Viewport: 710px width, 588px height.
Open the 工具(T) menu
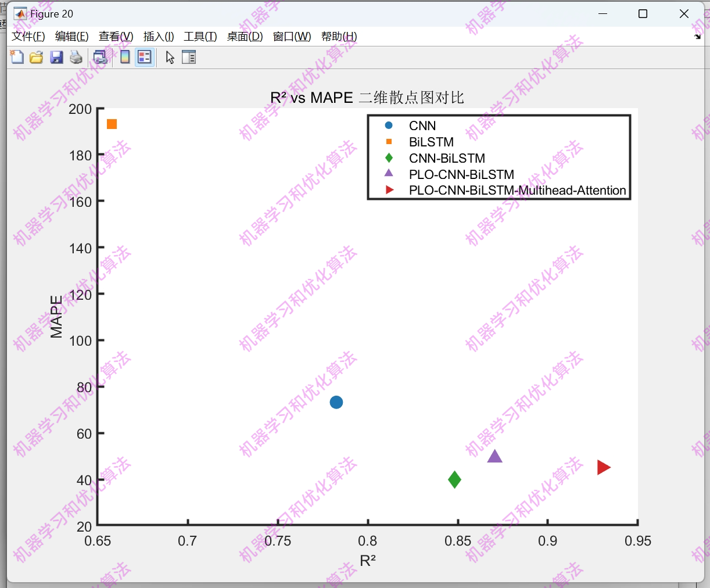tap(200, 37)
